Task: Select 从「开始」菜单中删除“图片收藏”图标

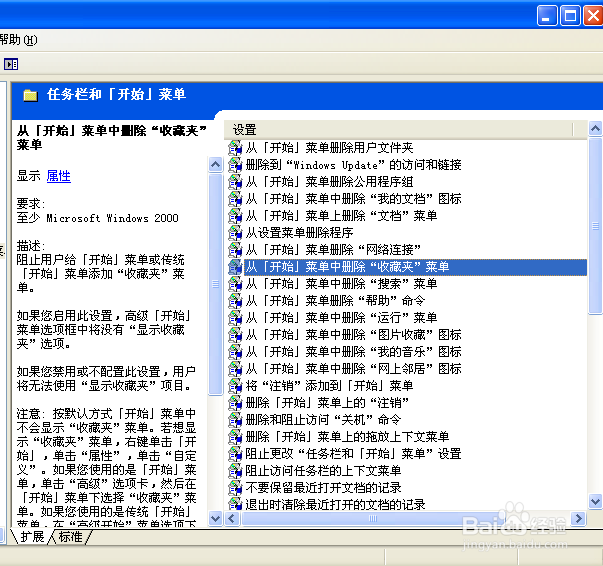Action: pyautogui.click(x=353, y=335)
